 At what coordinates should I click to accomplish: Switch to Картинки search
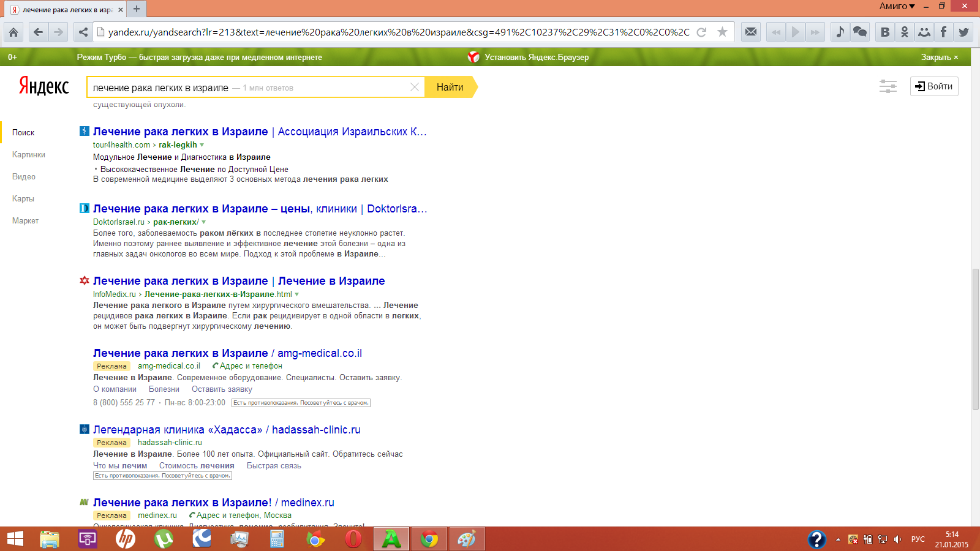29,154
